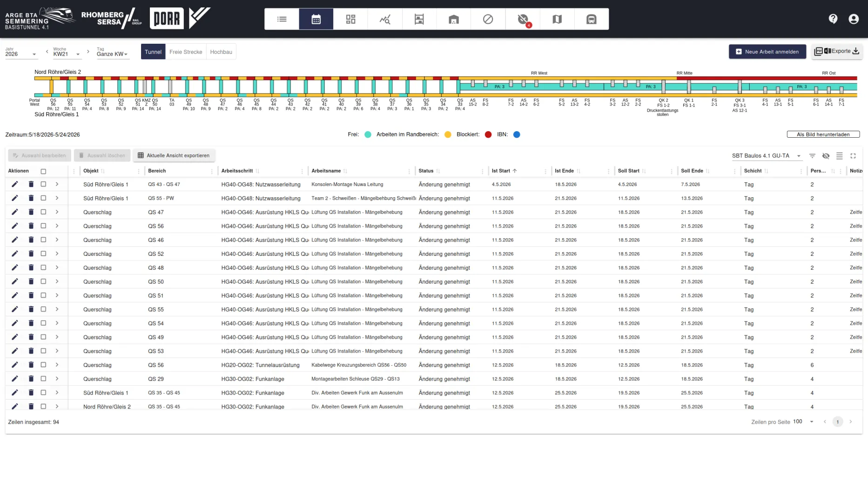Open the list view icon in top navigation
The width and height of the screenshot is (868, 488).
[282, 19]
